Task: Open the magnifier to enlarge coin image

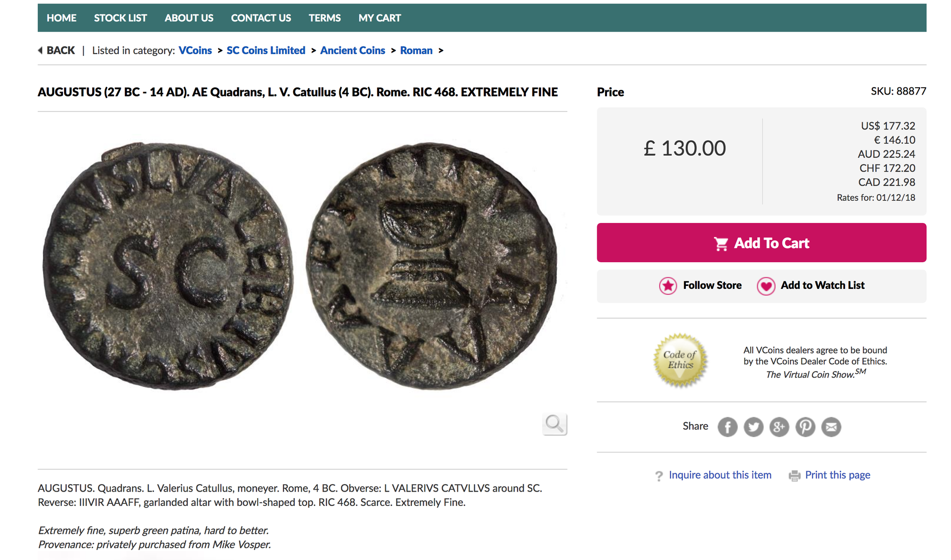Action: tap(555, 424)
